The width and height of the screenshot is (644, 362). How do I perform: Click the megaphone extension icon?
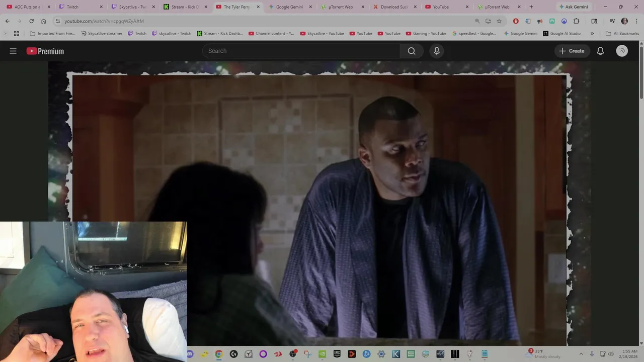pyautogui.click(x=540, y=21)
